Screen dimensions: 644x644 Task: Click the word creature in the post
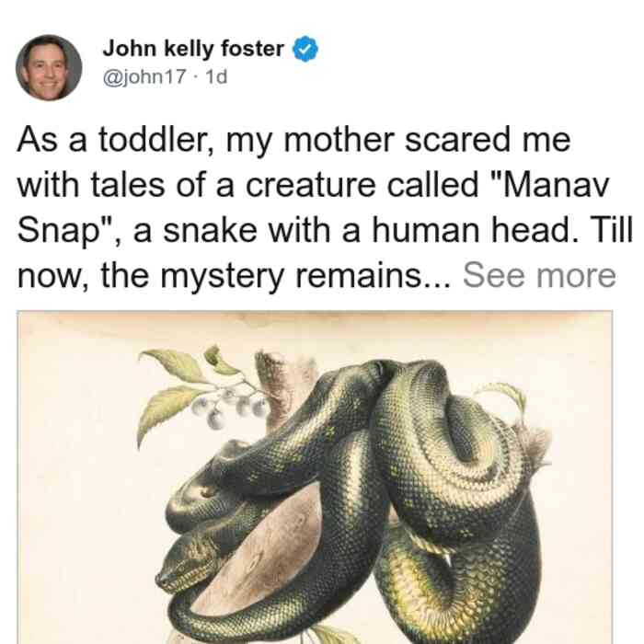click(311, 185)
